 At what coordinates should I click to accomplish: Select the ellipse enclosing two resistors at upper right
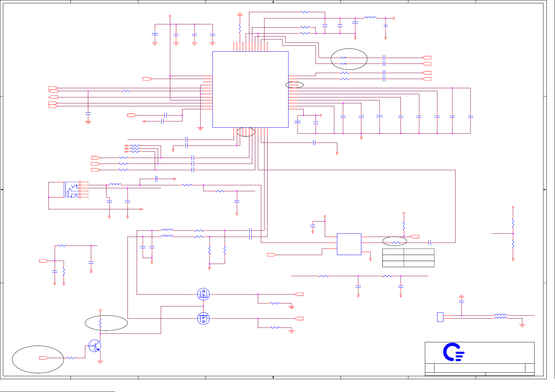(349, 59)
